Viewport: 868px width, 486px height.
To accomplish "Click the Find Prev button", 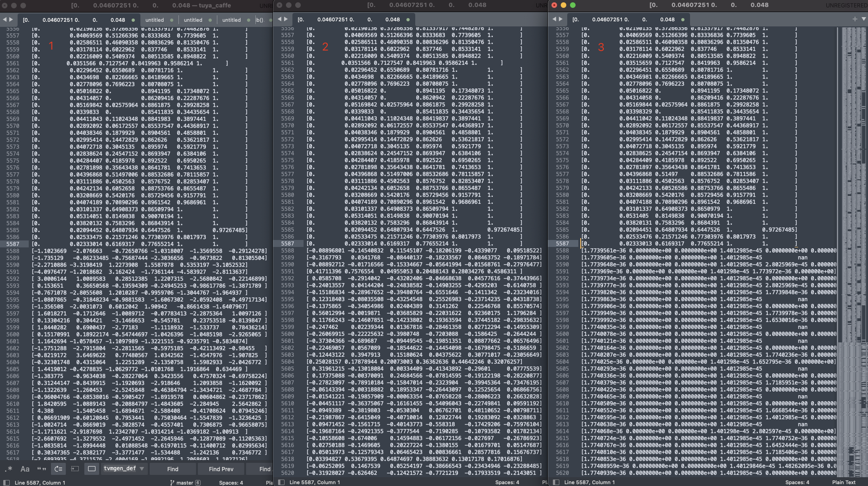I will (x=221, y=469).
